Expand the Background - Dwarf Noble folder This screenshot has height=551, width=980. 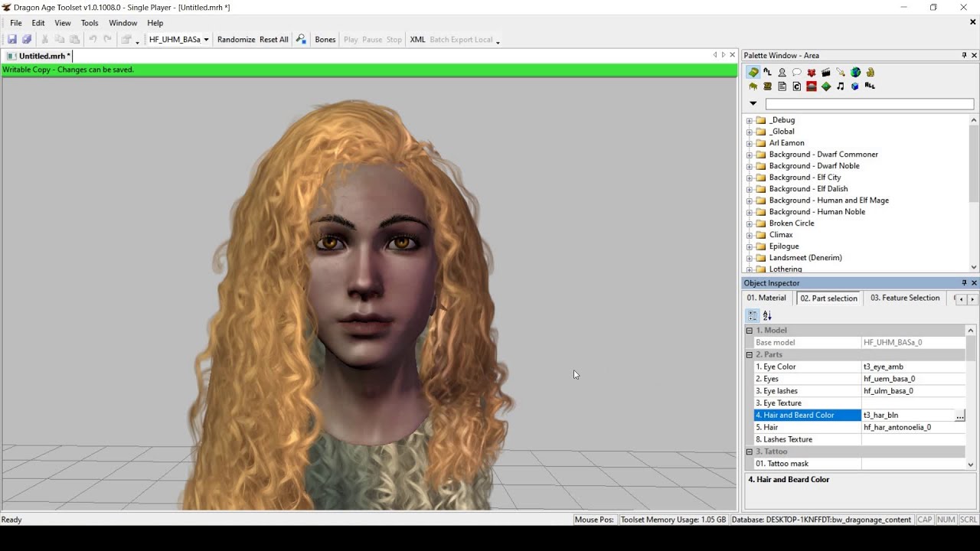click(x=750, y=166)
